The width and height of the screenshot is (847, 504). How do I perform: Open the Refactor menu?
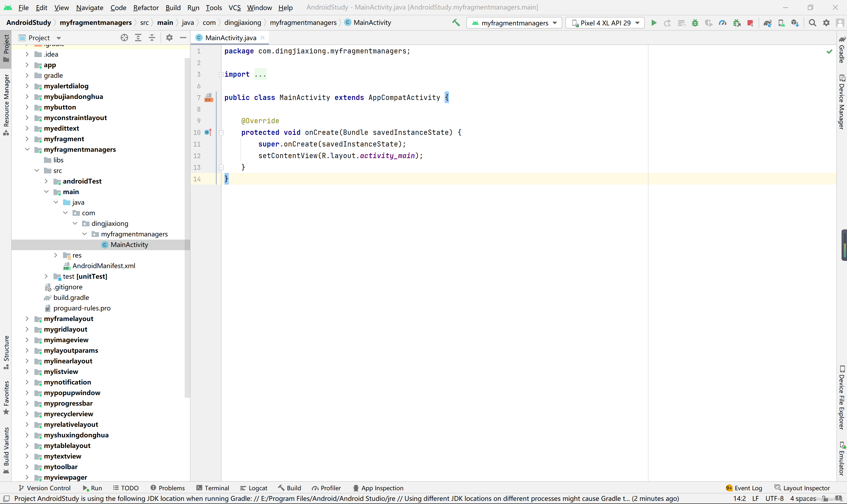click(x=146, y=7)
